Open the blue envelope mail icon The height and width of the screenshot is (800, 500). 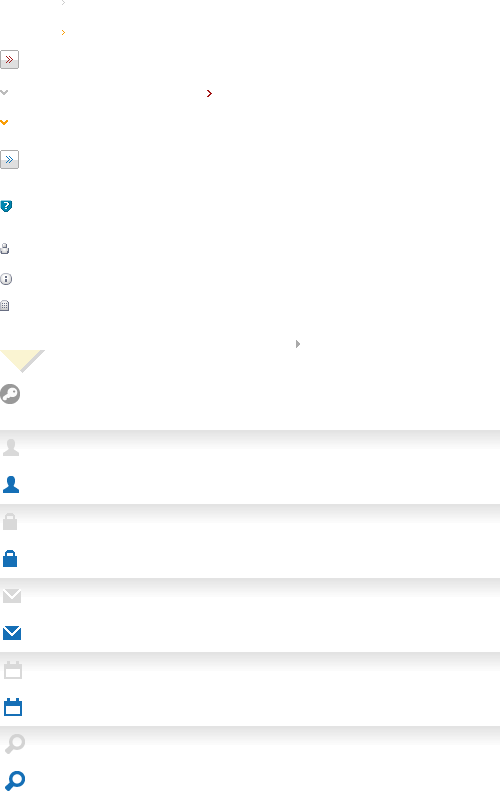tap(12, 633)
